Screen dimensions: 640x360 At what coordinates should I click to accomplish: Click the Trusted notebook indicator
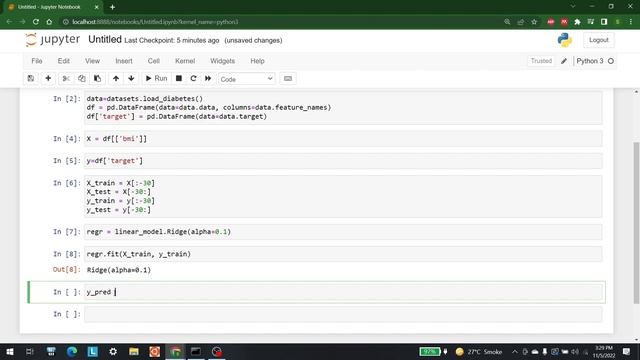tap(541, 61)
